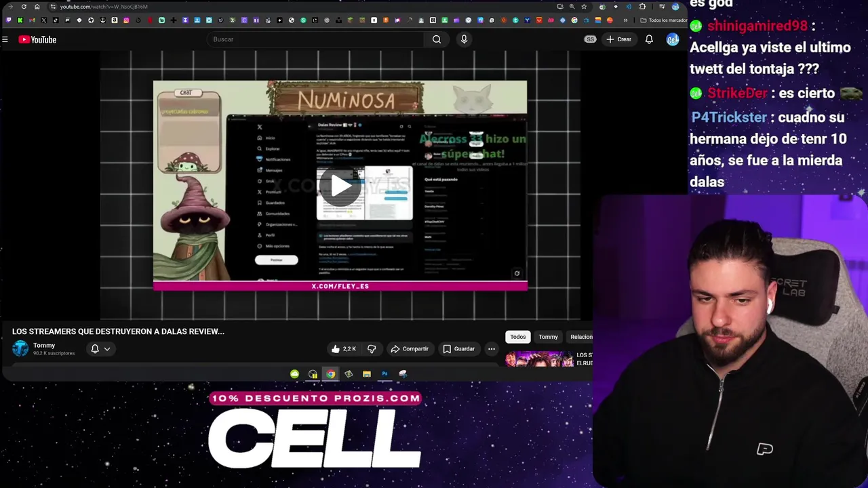Start voice search with the microphone

click(464, 39)
